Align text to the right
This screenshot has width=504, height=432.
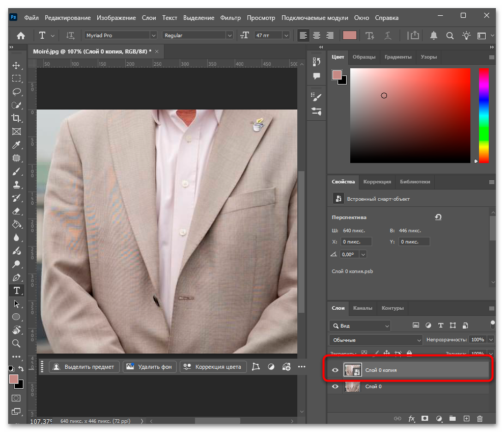[330, 35]
